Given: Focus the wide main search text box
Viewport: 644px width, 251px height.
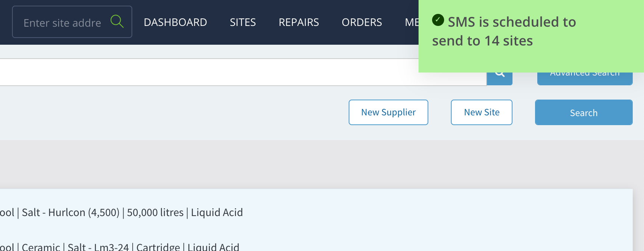Looking at the screenshot, I should 243,72.
